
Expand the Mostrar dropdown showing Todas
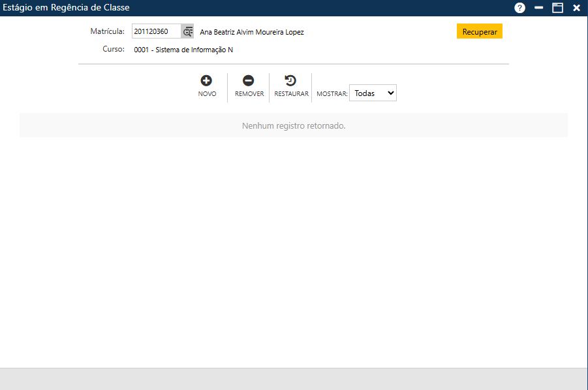tap(373, 93)
